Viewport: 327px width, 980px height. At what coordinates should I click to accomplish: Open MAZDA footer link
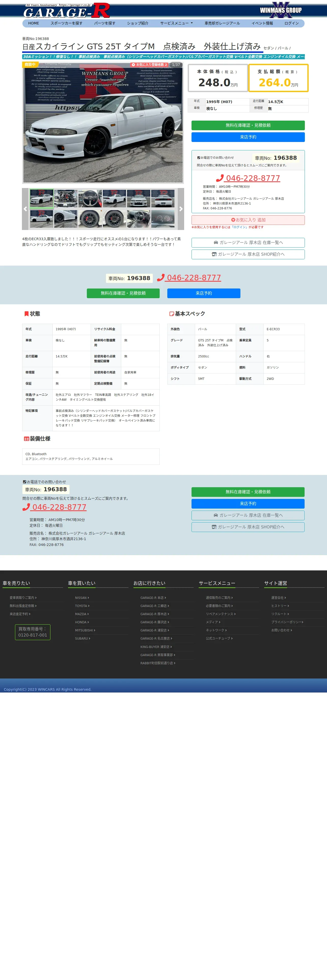tap(82, 614)
